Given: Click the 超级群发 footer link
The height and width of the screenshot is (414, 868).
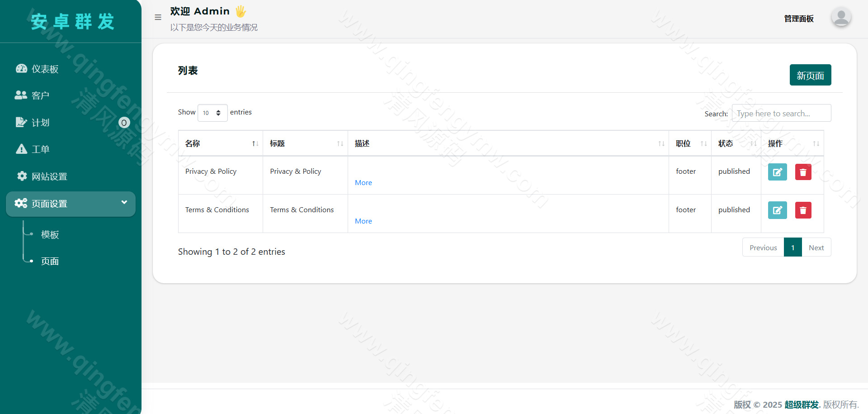Looking at the screenshot, I should 802,404.
